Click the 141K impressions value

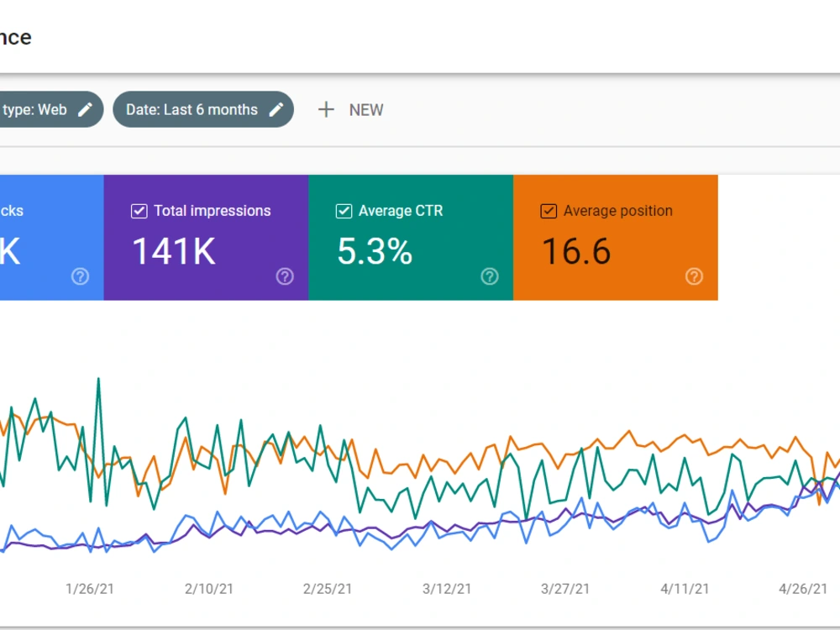tap(174, 251)
